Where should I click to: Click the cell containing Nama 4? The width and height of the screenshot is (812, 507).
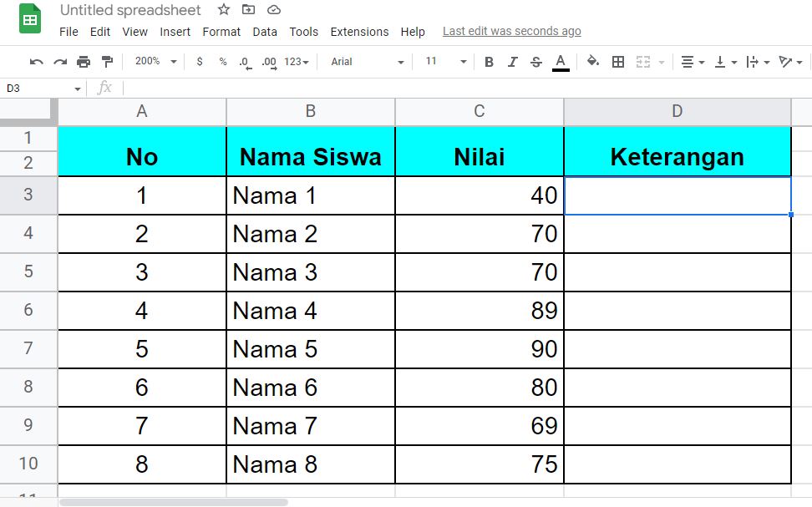(x=311, y=311)
